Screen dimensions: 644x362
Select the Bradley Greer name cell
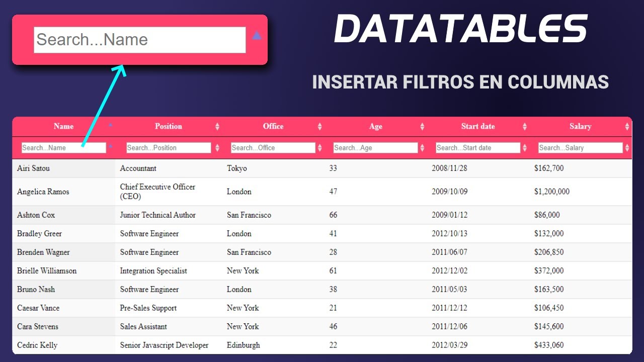(64, 234)
